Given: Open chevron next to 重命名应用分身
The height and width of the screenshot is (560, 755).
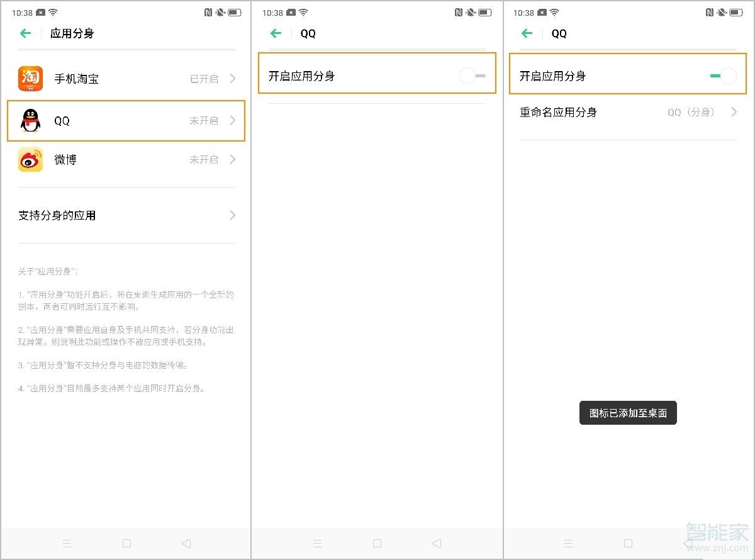Looking at the screenshot, I should 734,112.
